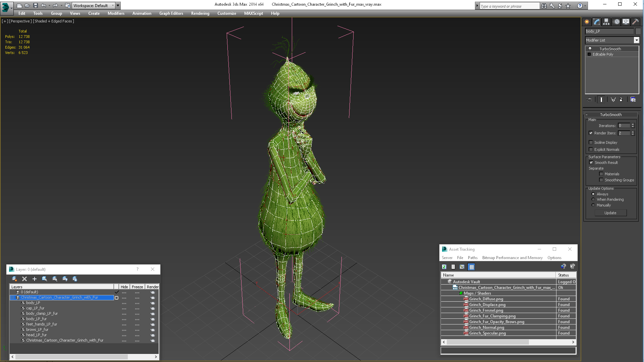This screenshot has width=644, height=362.
Task: Open the Display command panel tab
Action: tap(626, 22)
